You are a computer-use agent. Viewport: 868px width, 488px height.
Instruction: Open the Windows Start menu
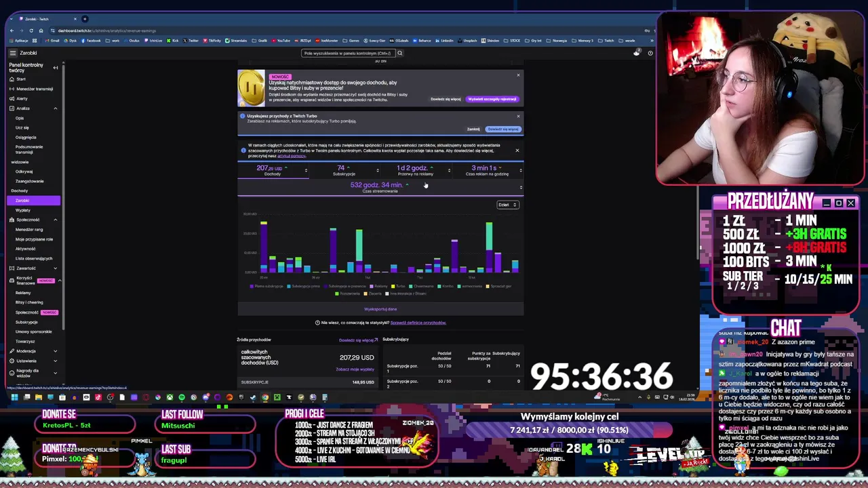coord(14,397)
